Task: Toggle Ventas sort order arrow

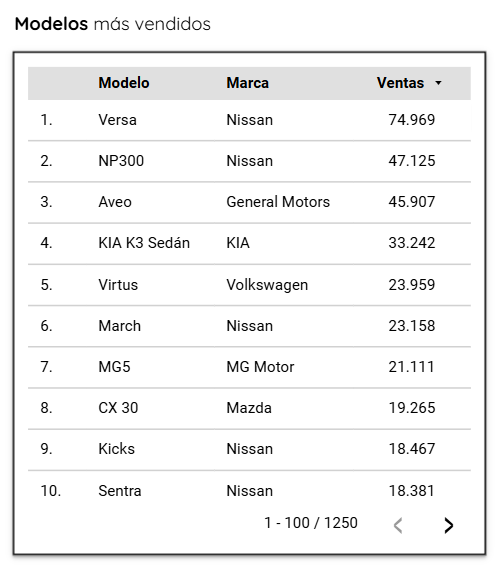Action: tap(438, 83)
